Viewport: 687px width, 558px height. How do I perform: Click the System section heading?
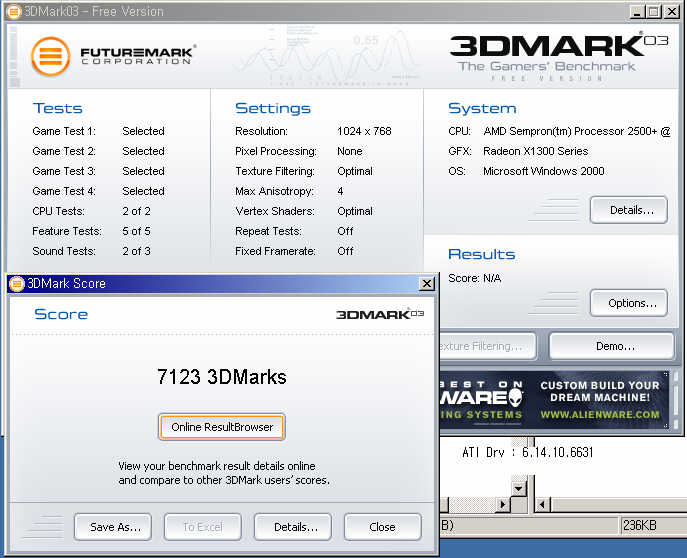(482, 108)
